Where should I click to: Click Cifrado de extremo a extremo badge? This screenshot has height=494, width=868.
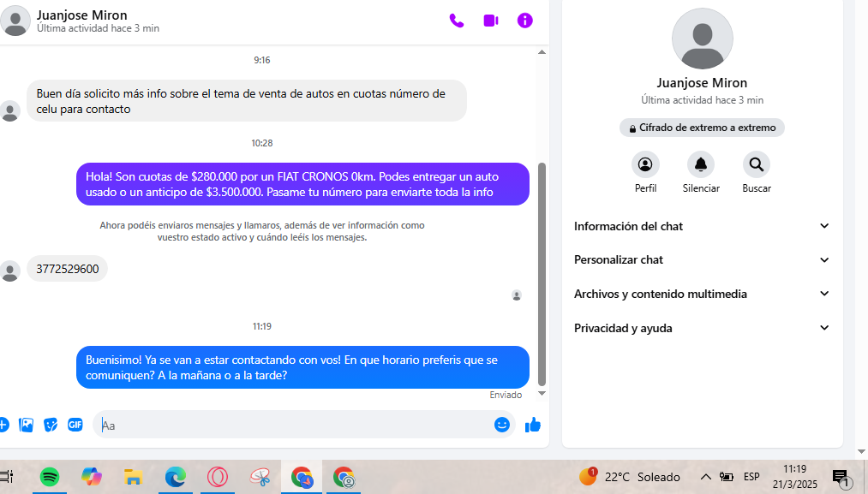[702, 128]
